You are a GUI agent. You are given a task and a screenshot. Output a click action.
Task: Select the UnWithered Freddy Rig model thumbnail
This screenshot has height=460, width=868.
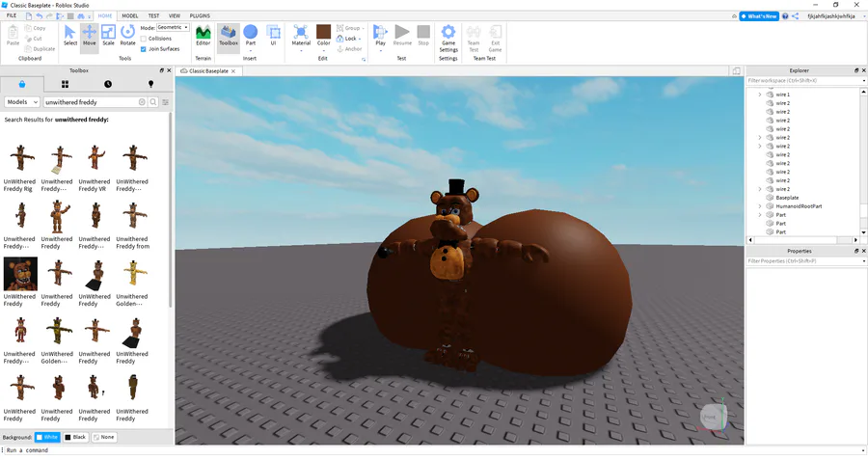click(20, 158)
